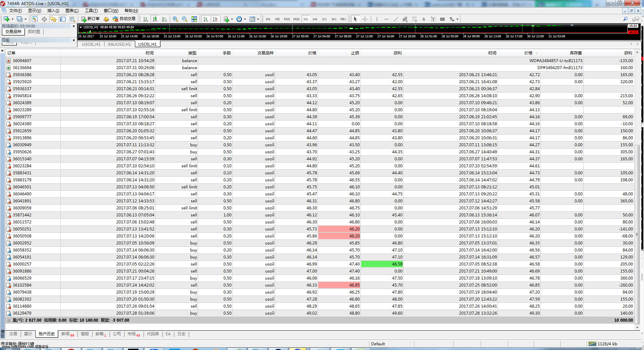Click the Indicators list add icon
The height and width of the screenshot is (350, 644).
(226, 19)
